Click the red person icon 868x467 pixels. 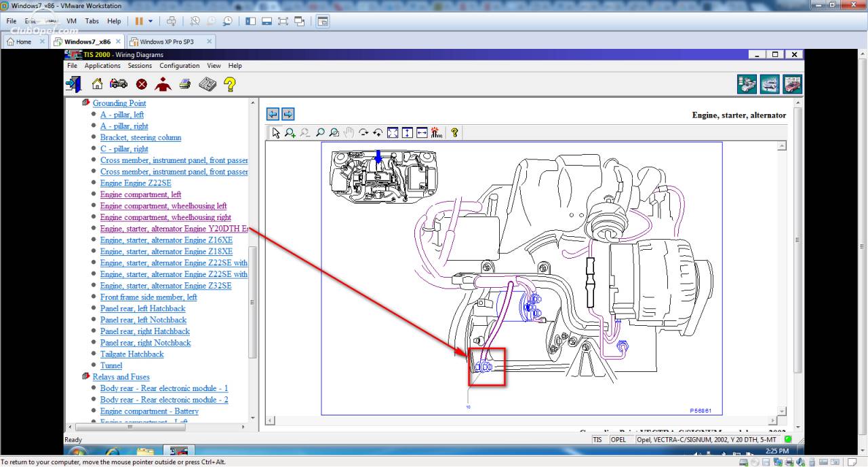(163, 84)
